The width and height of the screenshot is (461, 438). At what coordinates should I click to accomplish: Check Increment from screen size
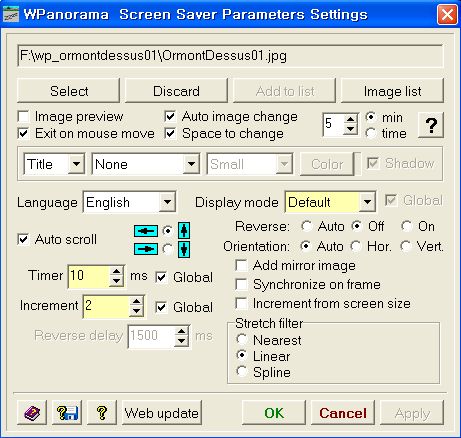pyautogui.click(x=241, y=304)
